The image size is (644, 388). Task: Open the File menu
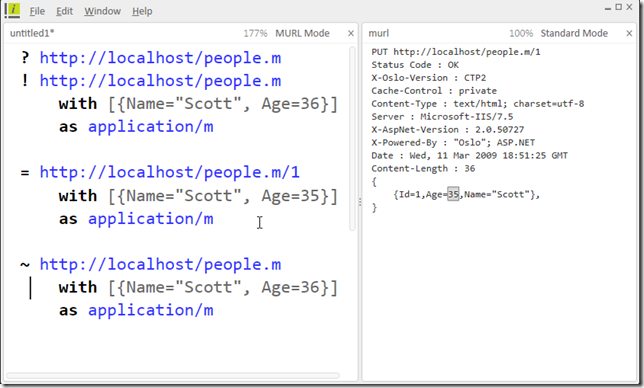click(37, 11)
